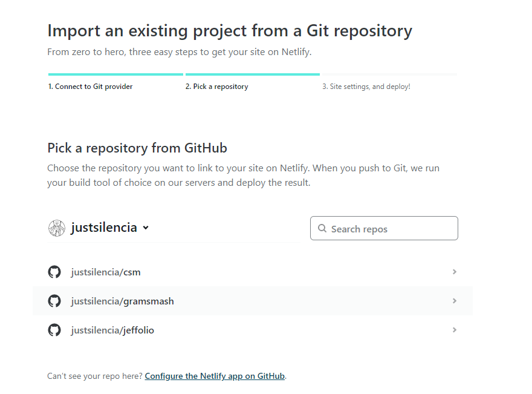Choose the justsilencia/gramsmash repository

click(123, 301)
